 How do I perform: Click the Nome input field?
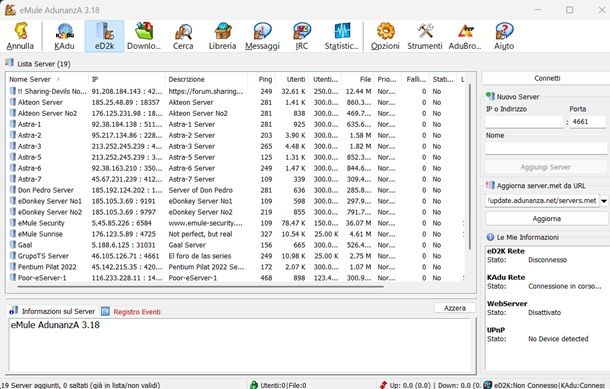pyautogui.click(x=546, y=148)
